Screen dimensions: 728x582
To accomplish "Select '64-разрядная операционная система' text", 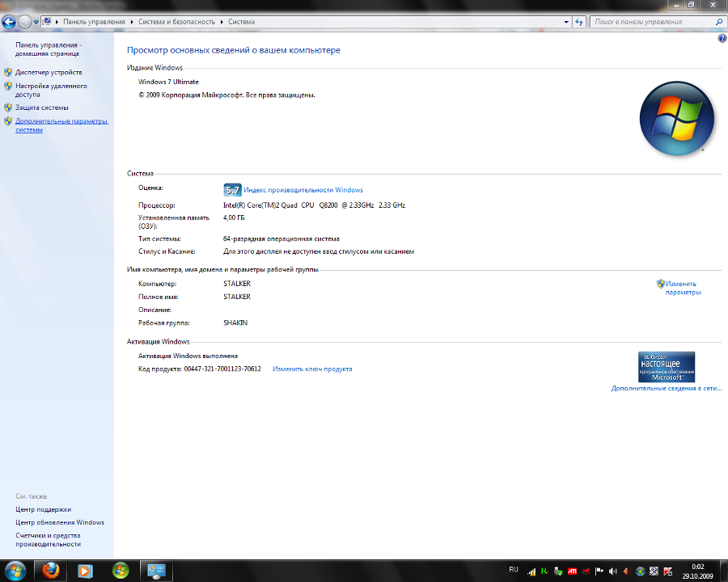I will 281,239.
